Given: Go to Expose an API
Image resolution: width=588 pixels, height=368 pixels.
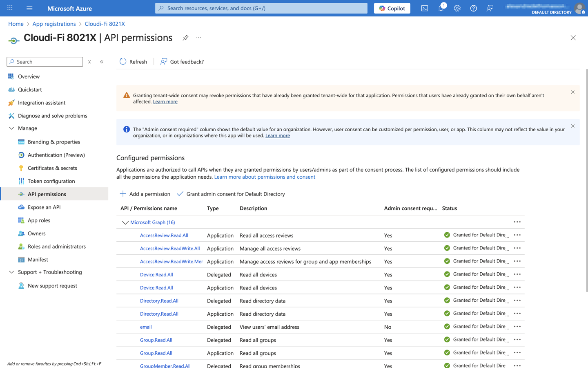Looking at the screenshot, I should 44,207.
